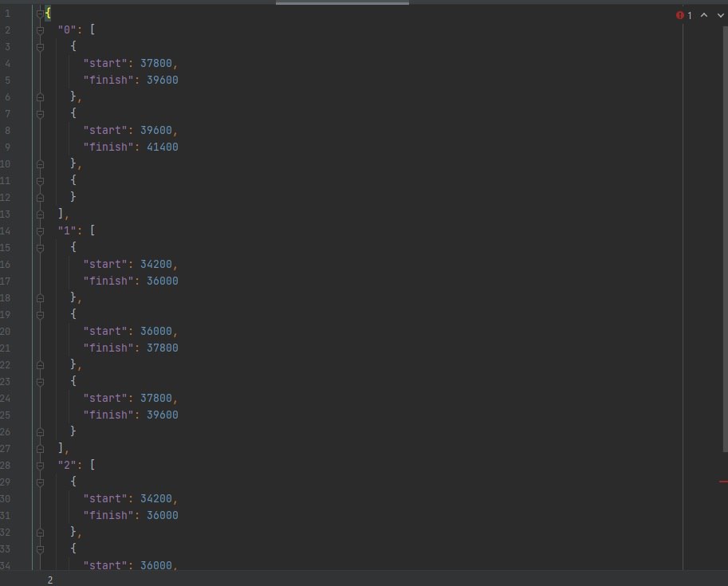
Task: Collapse the object fold marker on line 29
Action: [x=41, y=482]
